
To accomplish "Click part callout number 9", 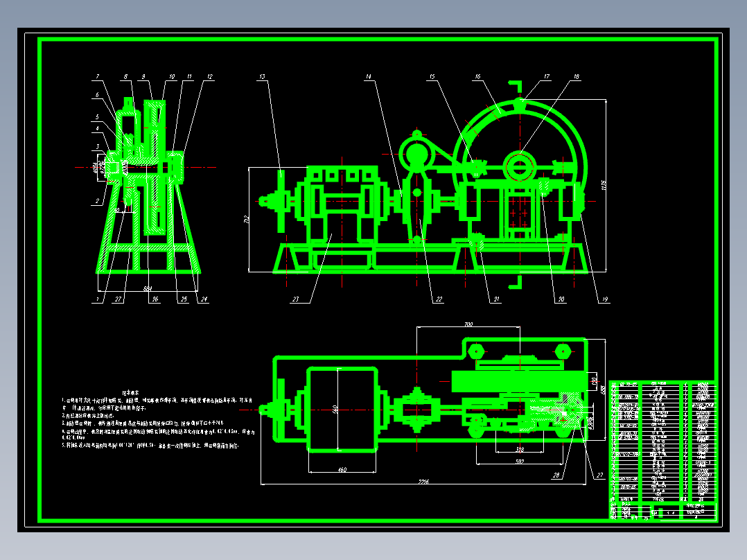I will pos(143,76).
